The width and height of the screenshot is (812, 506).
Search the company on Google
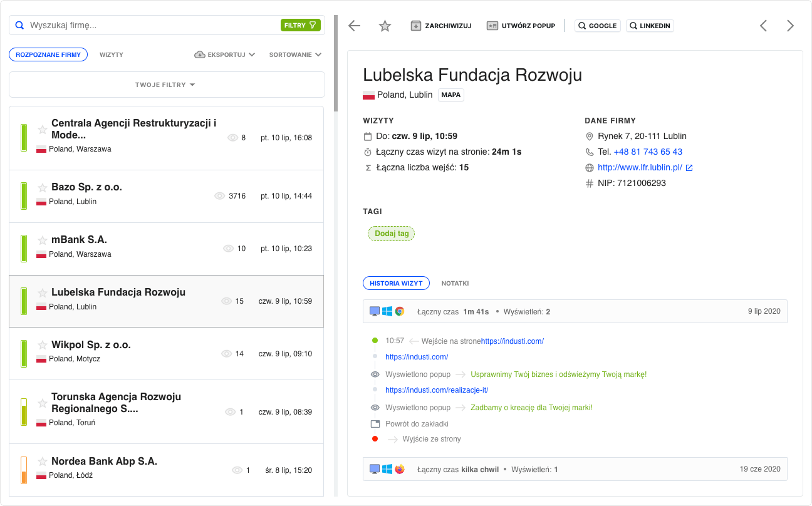pos(598,26)
